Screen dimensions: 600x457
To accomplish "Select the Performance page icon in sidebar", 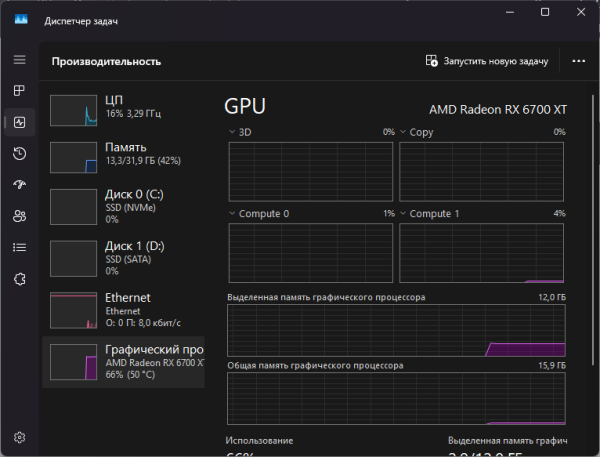I will click(19, 122).
